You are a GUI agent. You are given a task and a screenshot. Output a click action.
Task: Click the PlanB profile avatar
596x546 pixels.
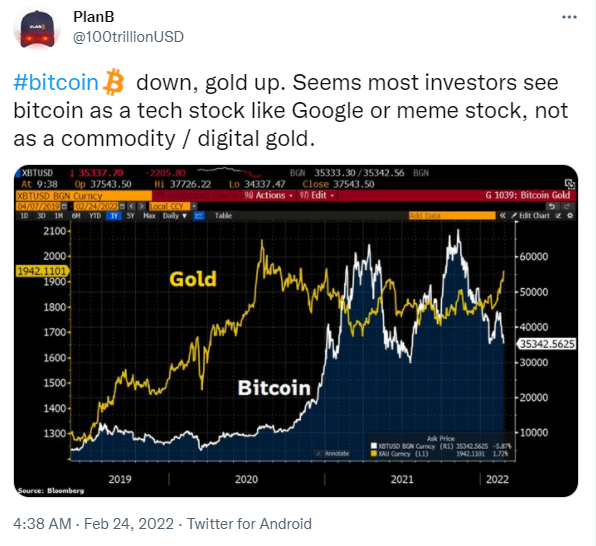37,29
